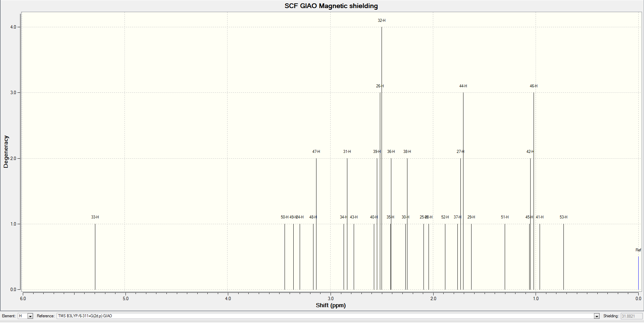Select the 27-H peak label

click(x=460, y=152)
